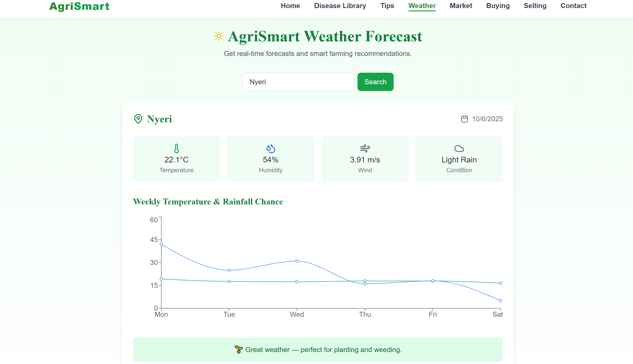Click the Humidity label under 54%
The width and height of the screenshot is (633, 364).
[271, 170]
